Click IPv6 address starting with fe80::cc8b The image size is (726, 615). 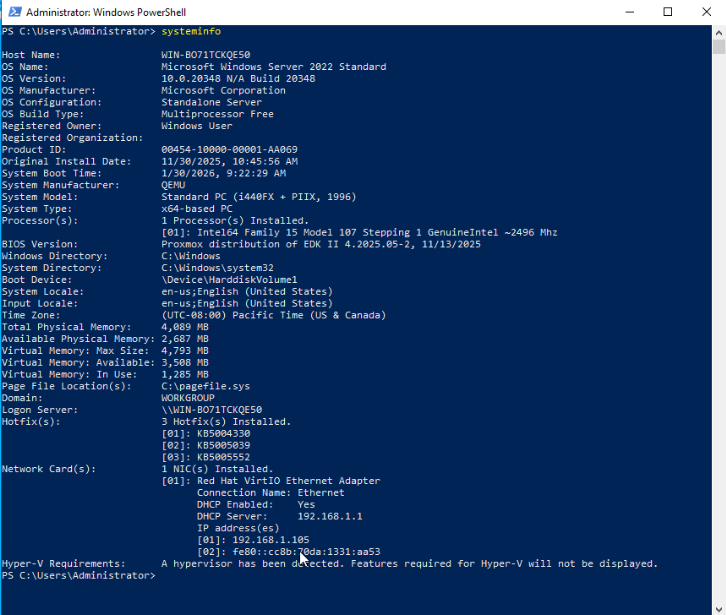click(x=306, y=552)
